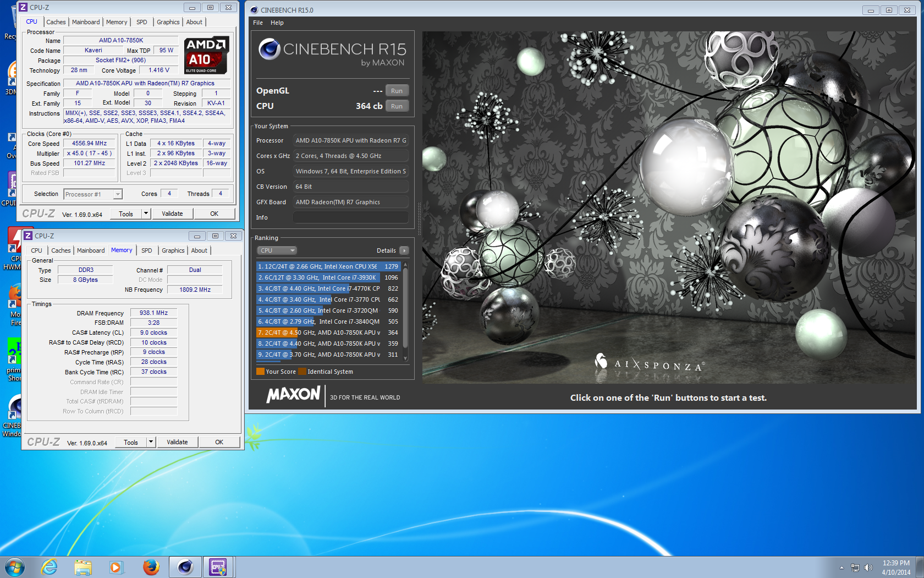This screenshot has width=924, height=578.
Task: Select Caches tab in lower CPU-Z window
Action: [x=61, y=250]
